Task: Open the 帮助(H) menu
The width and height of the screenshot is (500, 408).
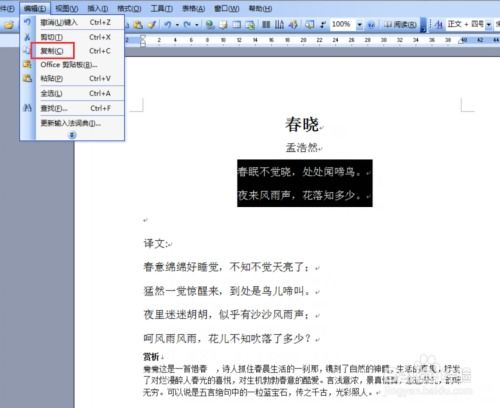Action: pos(260,8)
